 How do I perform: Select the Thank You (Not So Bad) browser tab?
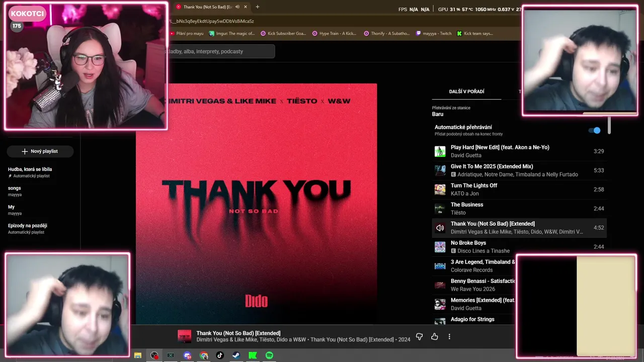point(211,7)
